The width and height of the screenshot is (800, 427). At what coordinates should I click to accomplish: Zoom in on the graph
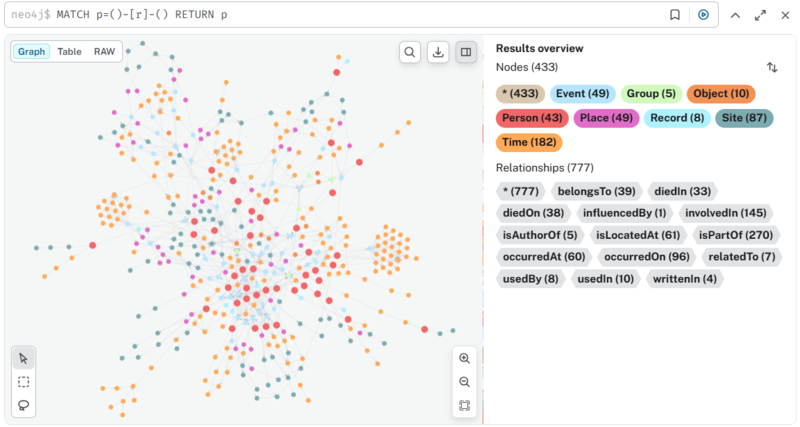coord(464,358)
